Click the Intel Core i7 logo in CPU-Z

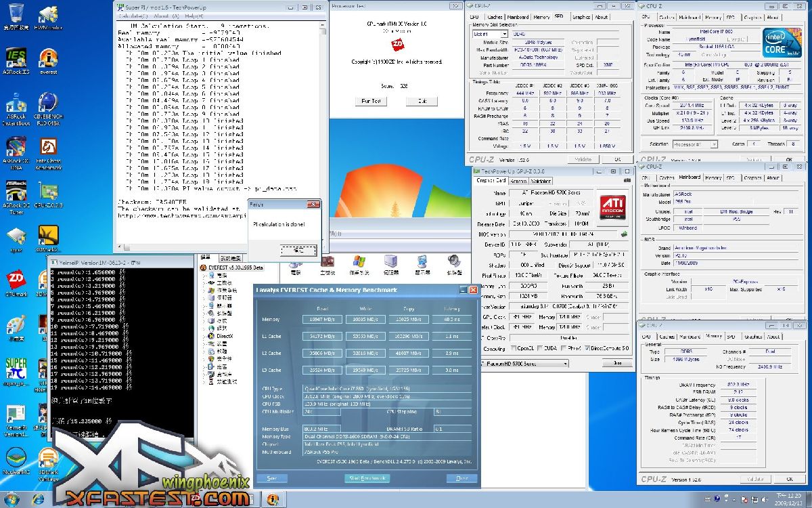(x=784, y=43)
